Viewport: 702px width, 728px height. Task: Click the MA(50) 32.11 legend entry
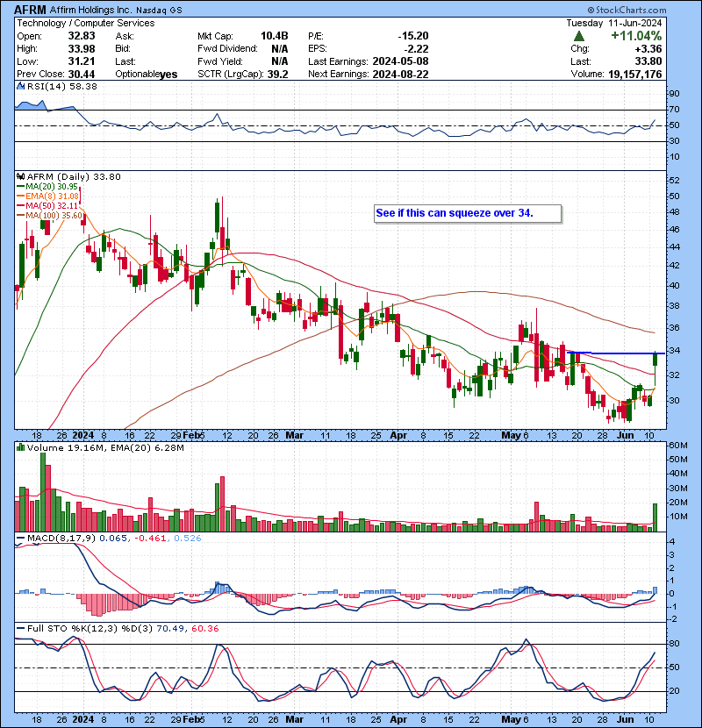(47, 205)
